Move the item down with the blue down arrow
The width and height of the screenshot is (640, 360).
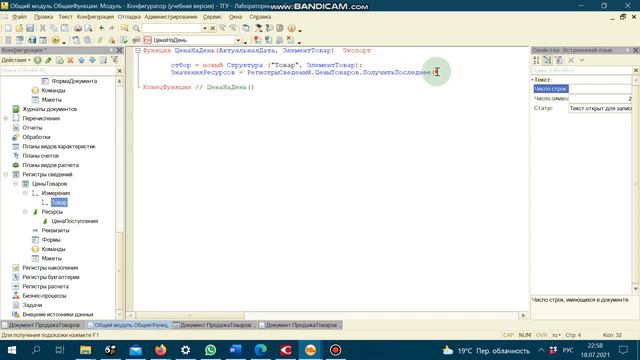pos(92,60)
